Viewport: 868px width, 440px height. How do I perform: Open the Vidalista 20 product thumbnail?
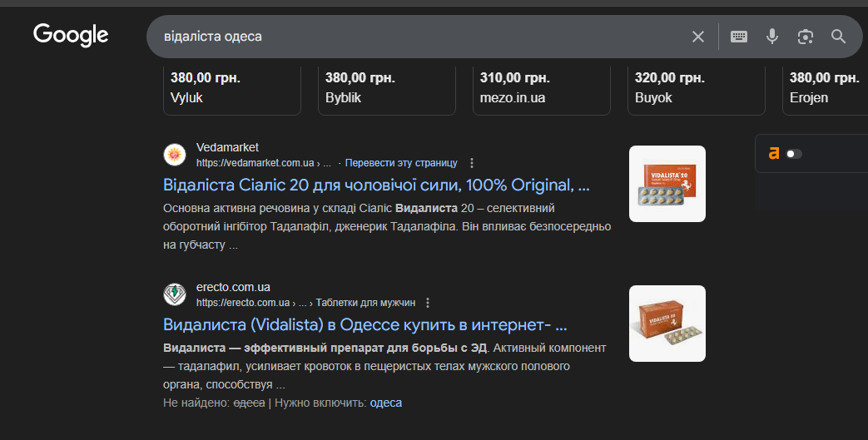[667, 184]
